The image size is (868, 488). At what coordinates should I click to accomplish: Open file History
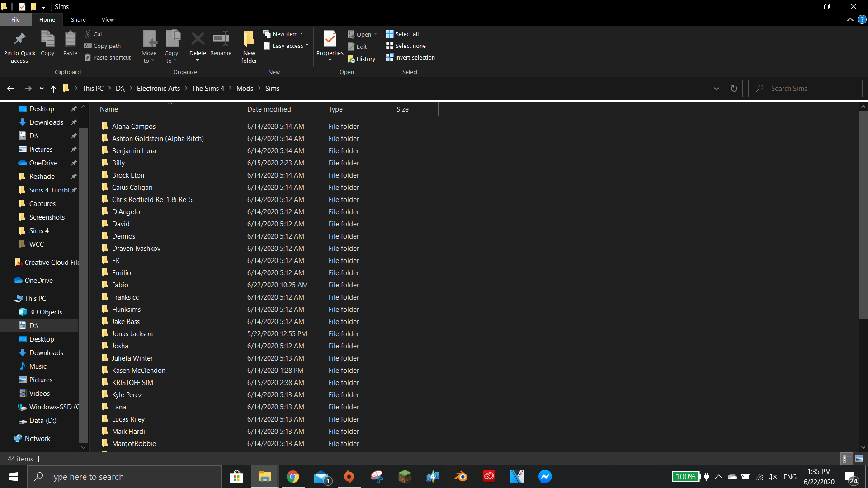tap(361, 59)
